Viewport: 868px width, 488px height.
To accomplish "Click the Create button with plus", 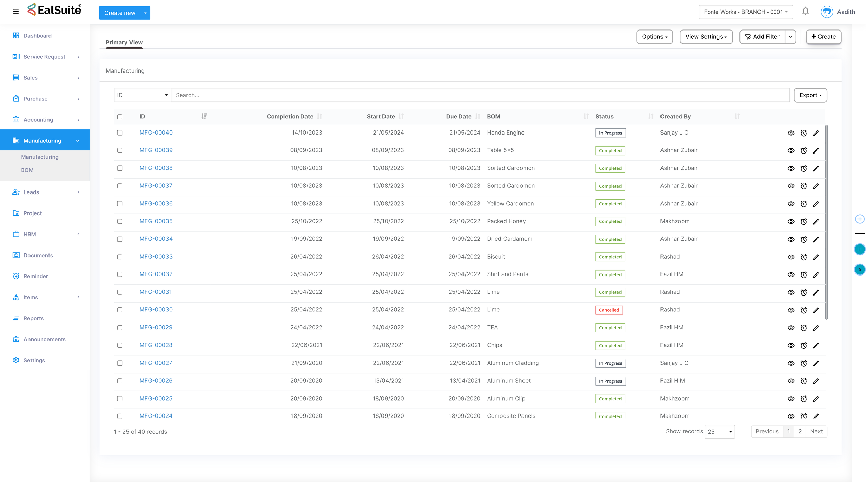I will click(x=823, y=37).
